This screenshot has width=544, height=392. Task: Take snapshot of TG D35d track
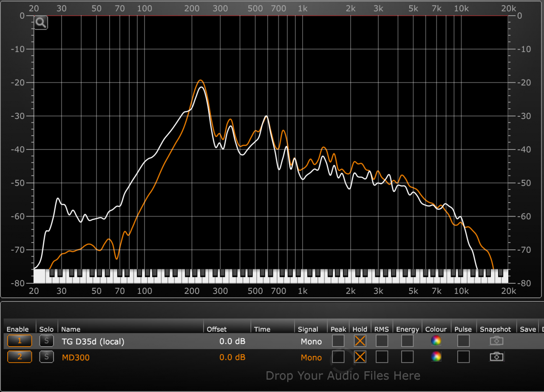pos(496,341)
